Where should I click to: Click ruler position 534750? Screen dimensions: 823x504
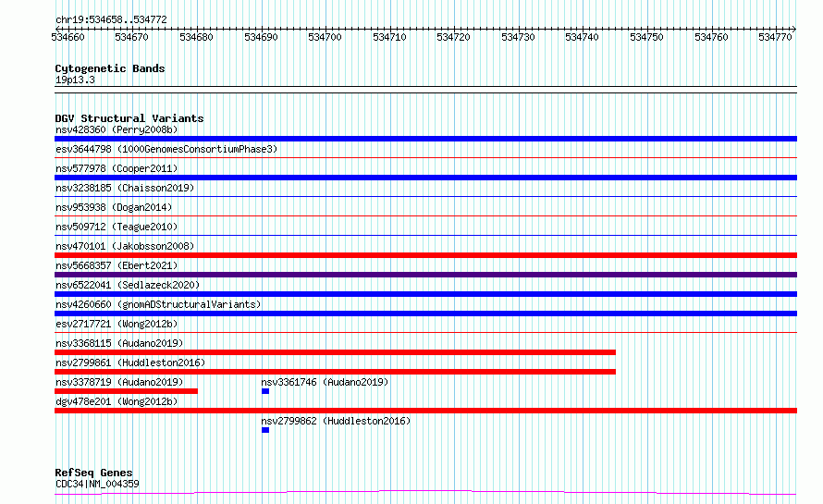tap(646, 37)
